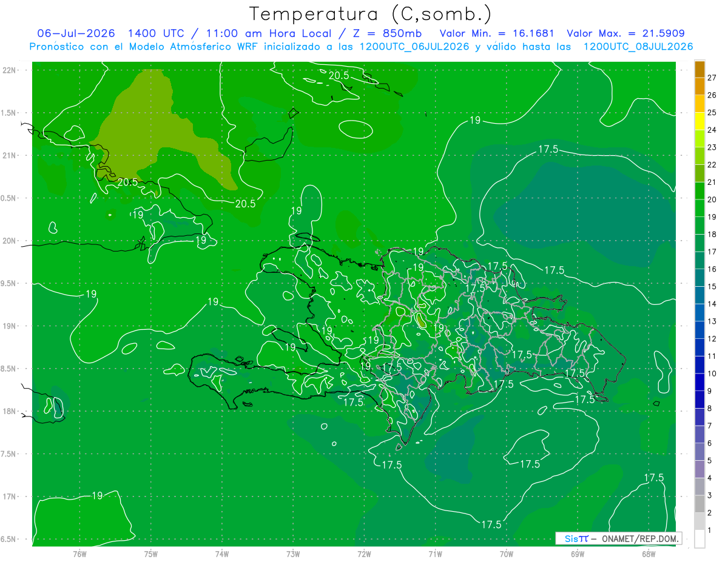Click the '76W' longitude label
The width and height of the screenshot is (728, 562).
(79, 554)
